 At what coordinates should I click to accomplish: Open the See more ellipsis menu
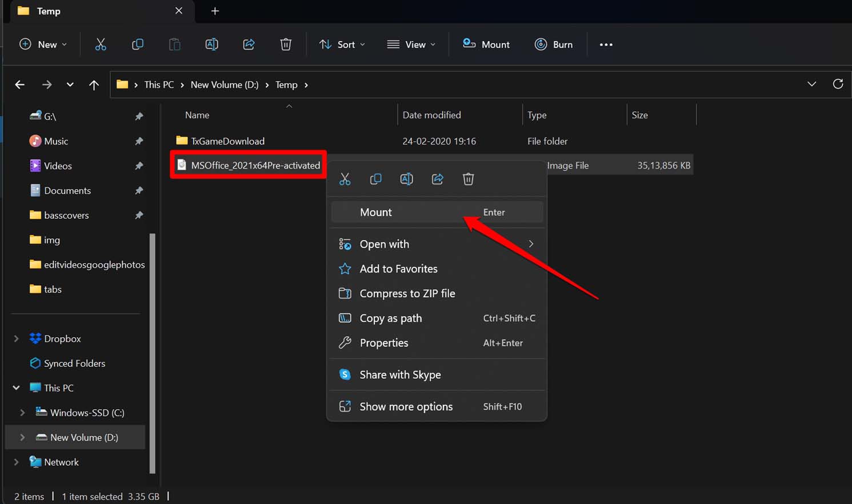[606, 45]
